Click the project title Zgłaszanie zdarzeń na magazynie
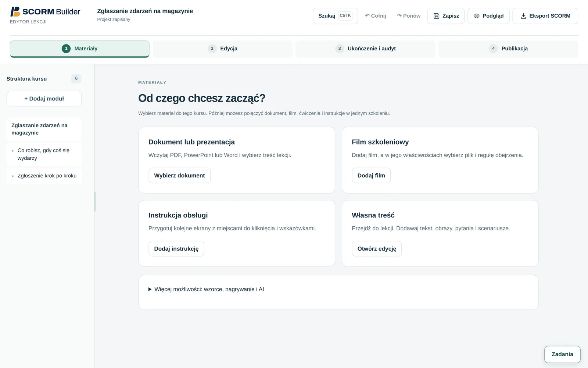Viewport: 588px width, 368px height. 145,11
